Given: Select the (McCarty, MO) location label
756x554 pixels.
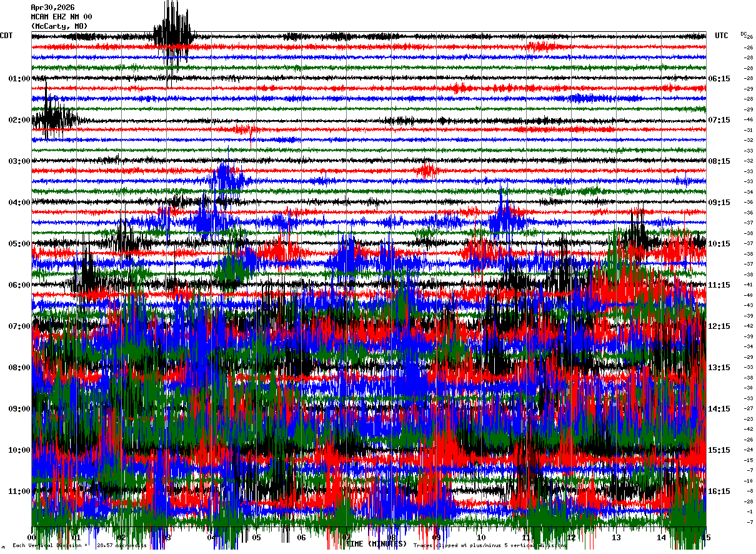Looking at the screenshot, I should coord(59,26).
